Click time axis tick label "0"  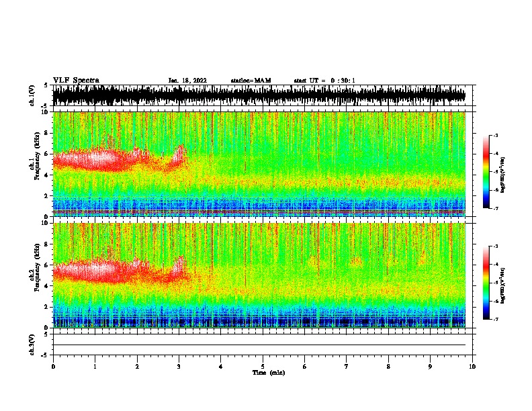pos(53,367)
